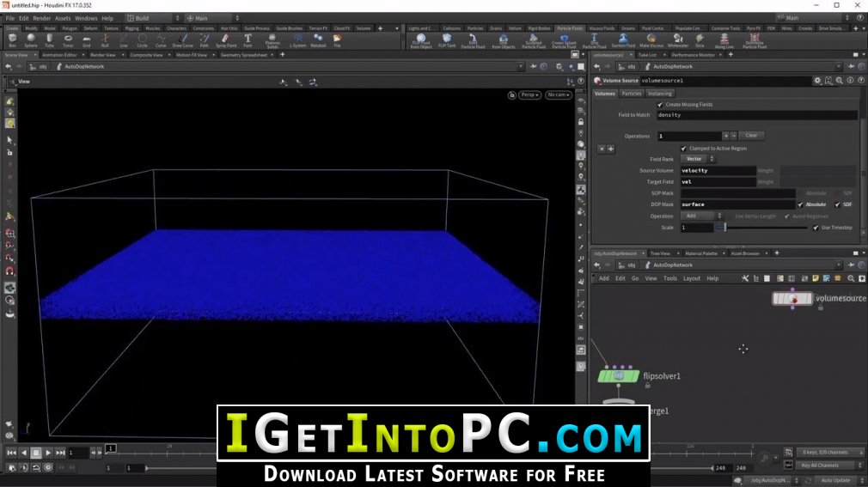Click the Field to Match density field
This screenshot has height=487, width=868.
757,115
